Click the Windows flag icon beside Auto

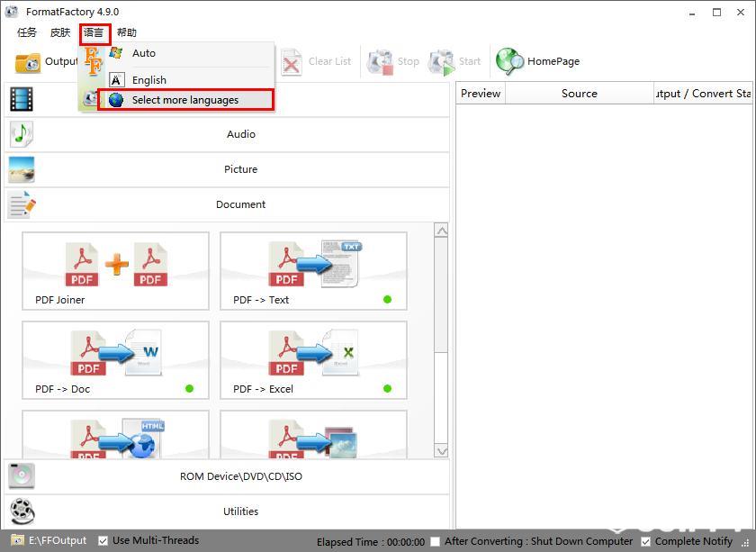pyautogui.click(x=116, y=52)
